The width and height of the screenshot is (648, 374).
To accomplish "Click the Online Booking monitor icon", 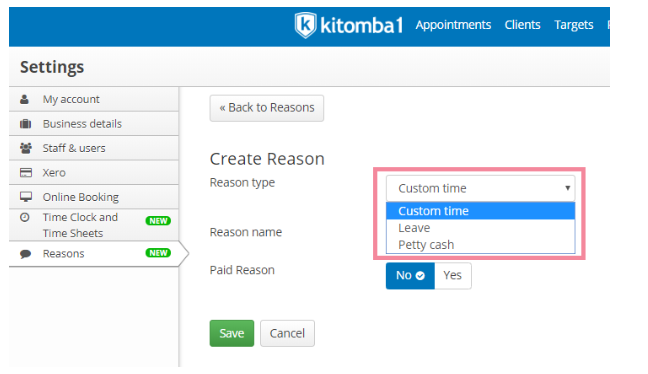I will point(26,197).
